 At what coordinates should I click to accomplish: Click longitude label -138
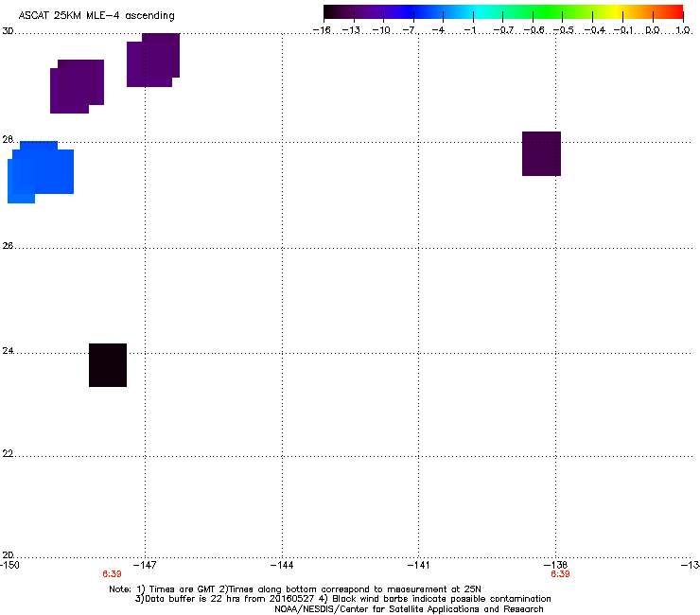click(556, 565)
